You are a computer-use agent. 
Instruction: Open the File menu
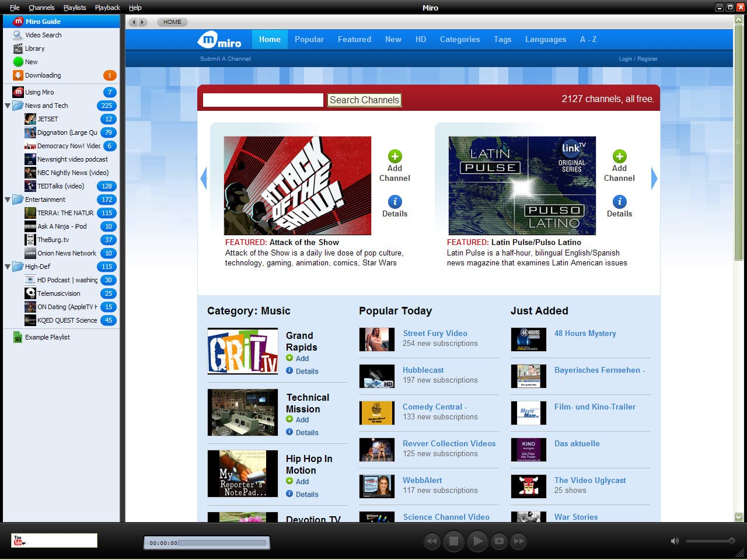pyautogui.click(x=15, y=8)
